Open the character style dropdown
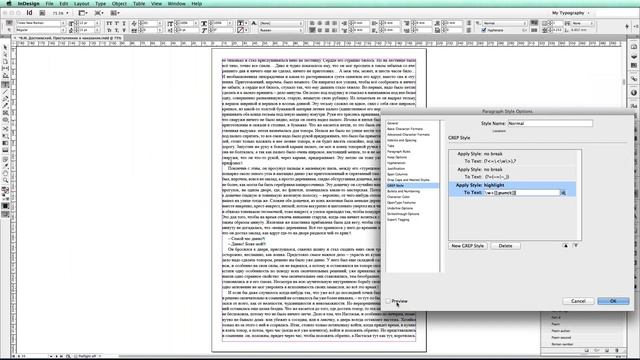 pyautogui.click(x=281, y=23)
